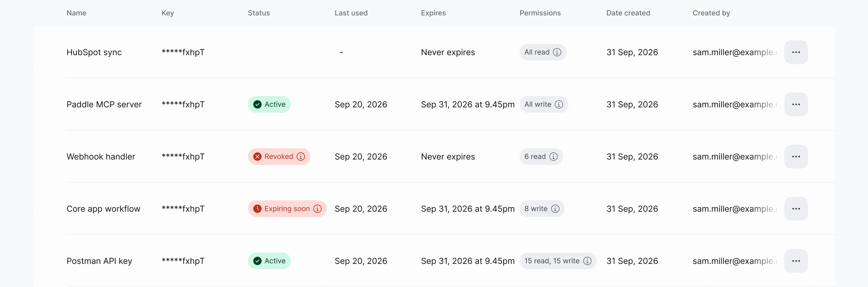
Task: Toggle the Active badge for Paddle MCP server
Action: tap(269, 104)
